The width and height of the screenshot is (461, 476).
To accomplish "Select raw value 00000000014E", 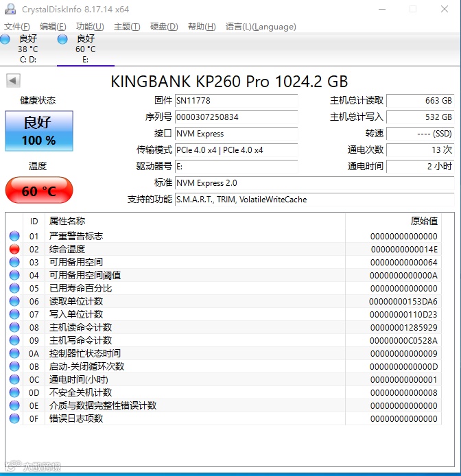I will (404, 250).
